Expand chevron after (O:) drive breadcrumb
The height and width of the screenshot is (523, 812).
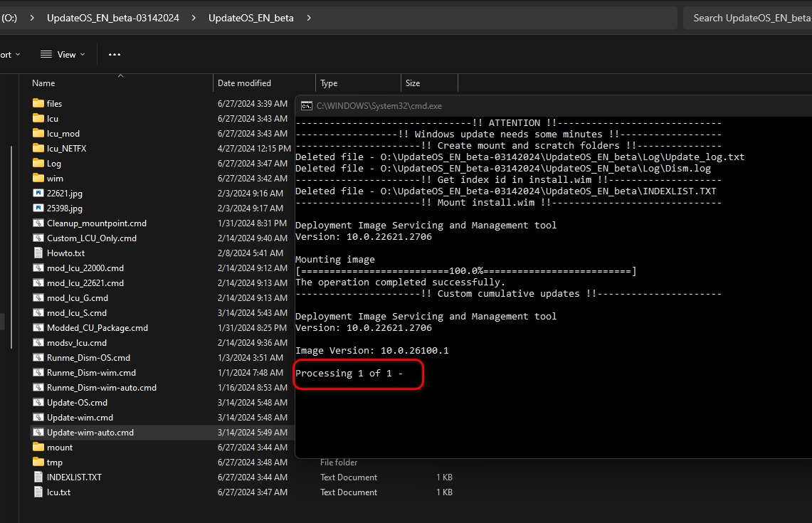click(x=32, y=18)
